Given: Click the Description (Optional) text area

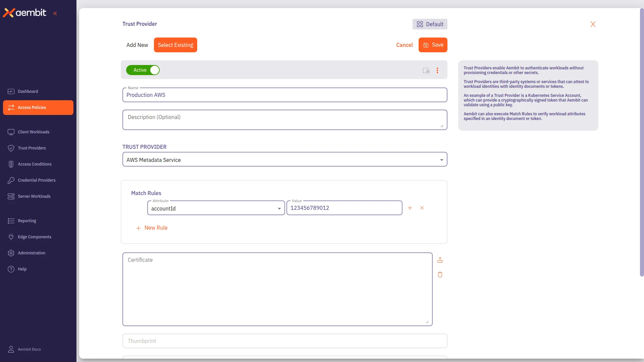Looking at the screenshot, I should pyautogui.click(x=285, y=120).
